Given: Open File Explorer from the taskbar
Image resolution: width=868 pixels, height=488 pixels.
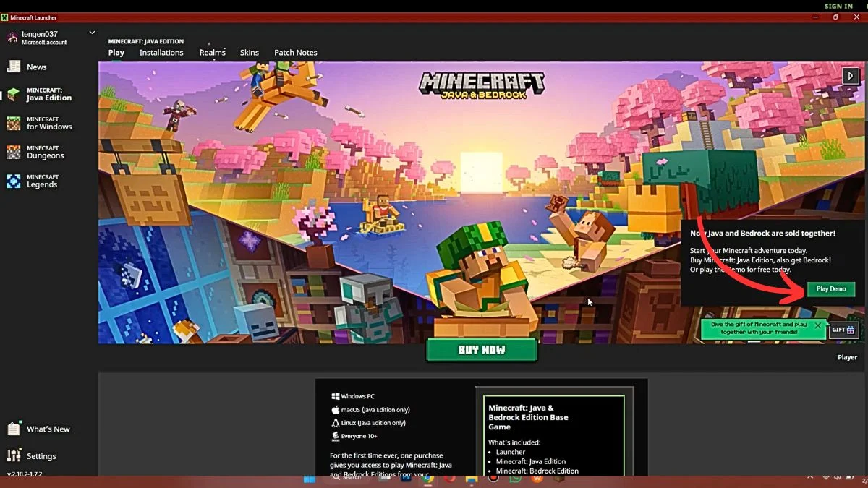Looking at the screenshot, I should pos(472,478).
